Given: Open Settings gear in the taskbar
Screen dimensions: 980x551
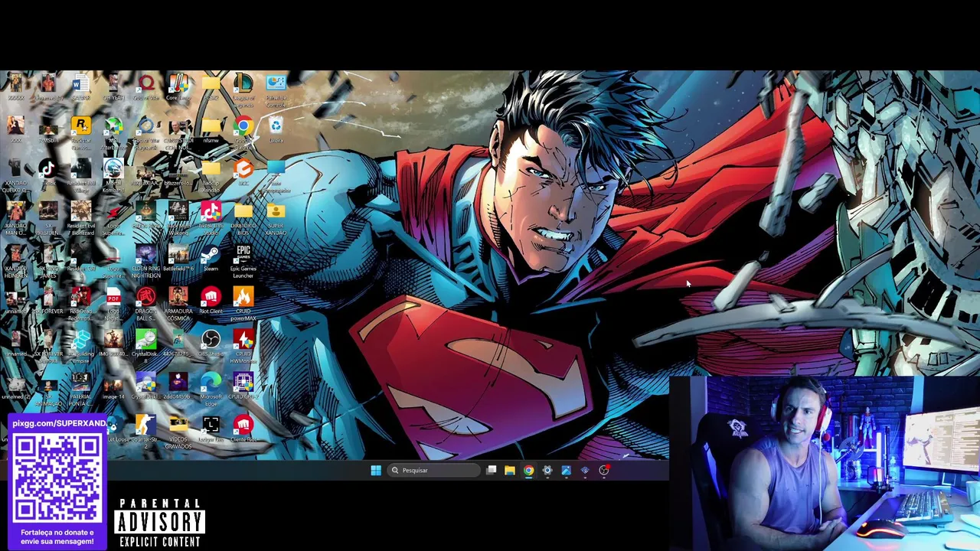Looking at the screenshot, I should [x=547, y=471].
